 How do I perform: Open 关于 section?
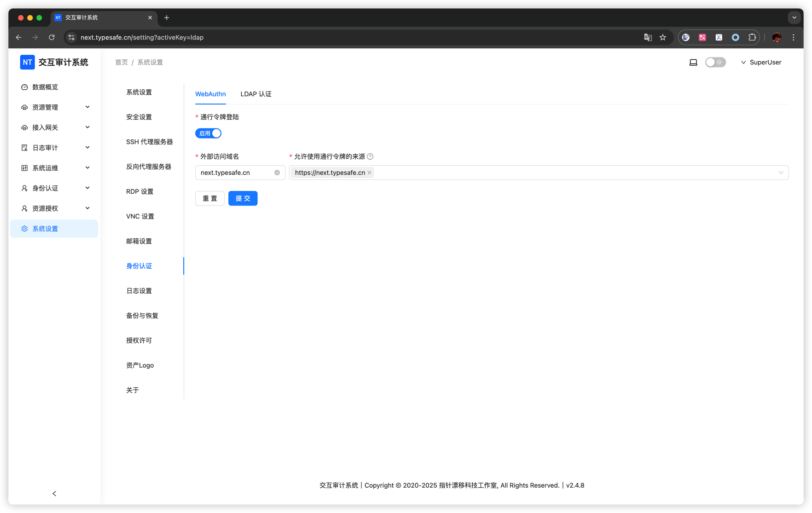133,390
